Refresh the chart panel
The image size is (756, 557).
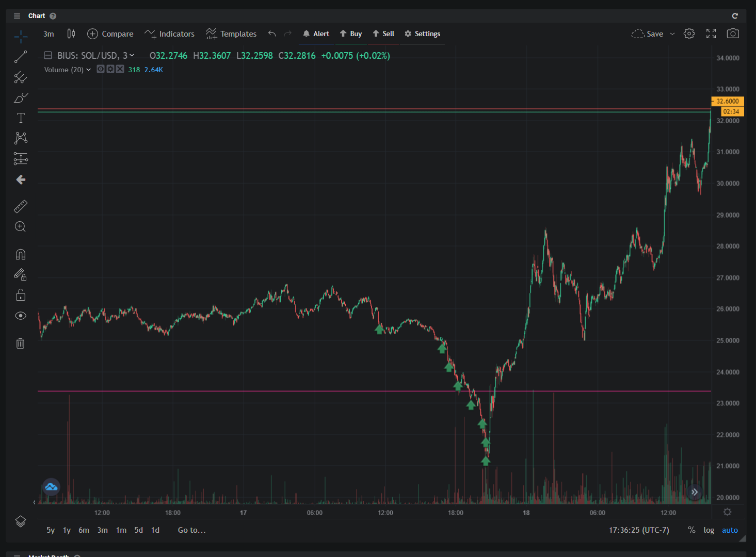click(x=735, y=16)
